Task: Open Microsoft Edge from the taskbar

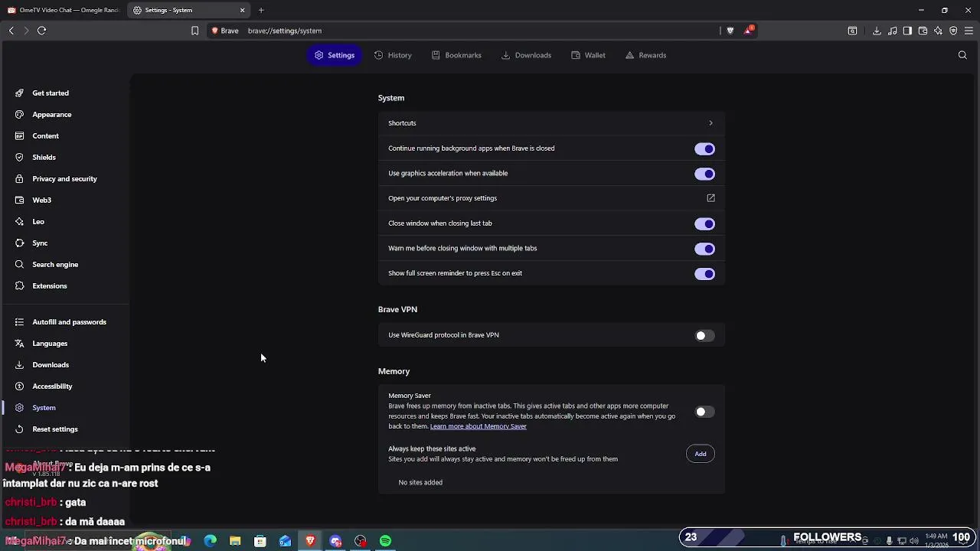Action: coord(211,541)
